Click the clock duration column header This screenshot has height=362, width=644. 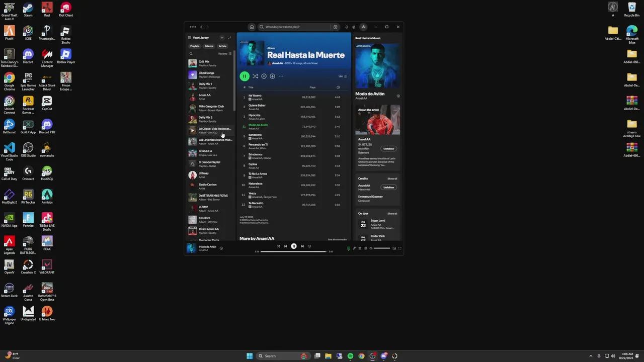point(338,87)
